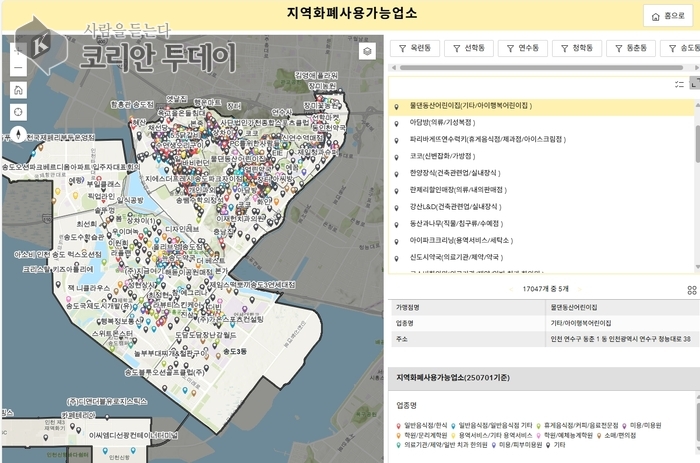This screenshot has width=700, height=463.
Task: Click the grid view icon below list
Action: [x=691, y=289]
